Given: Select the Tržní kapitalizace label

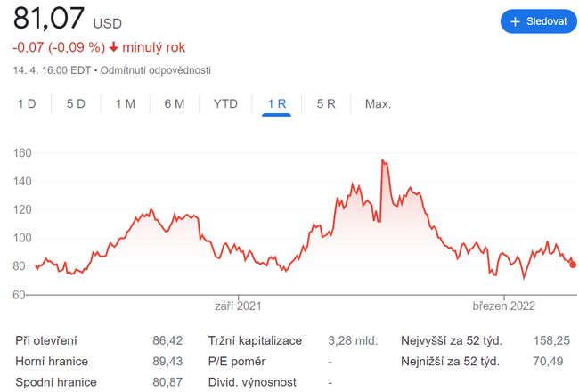Looking at the screenshot, I should coord(255,340).
